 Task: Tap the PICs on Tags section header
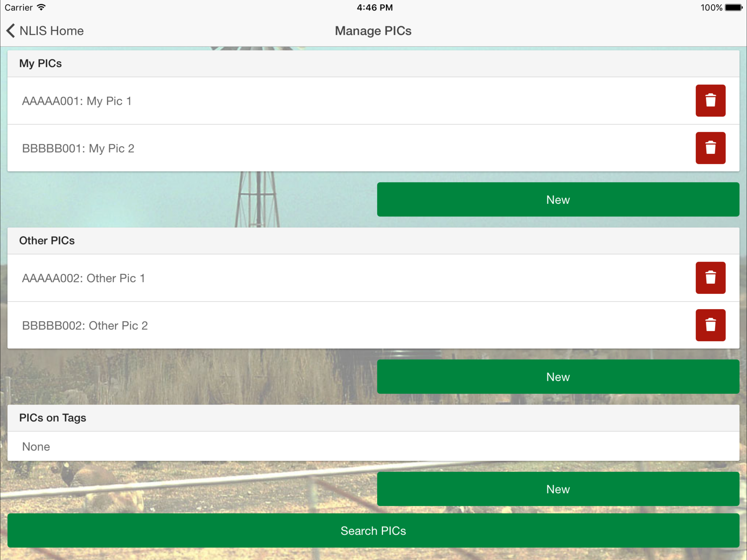coord(373,418)
